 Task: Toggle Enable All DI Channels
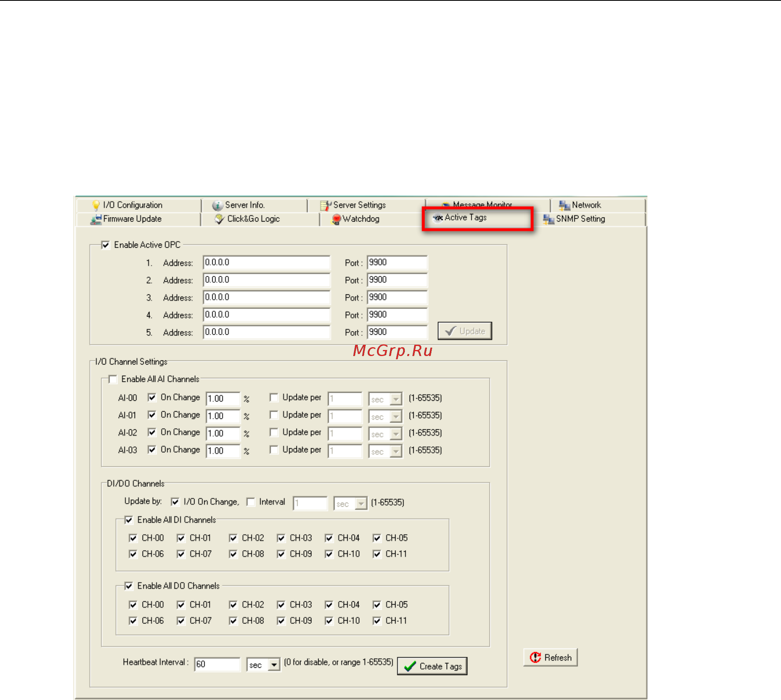[128, 520]
